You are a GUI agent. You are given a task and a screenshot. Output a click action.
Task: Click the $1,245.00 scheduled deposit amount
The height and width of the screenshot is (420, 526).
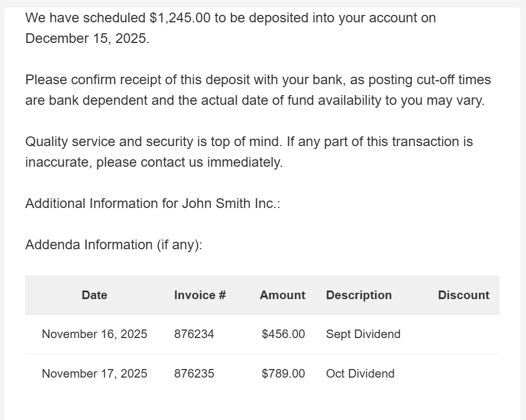(180, 18)
